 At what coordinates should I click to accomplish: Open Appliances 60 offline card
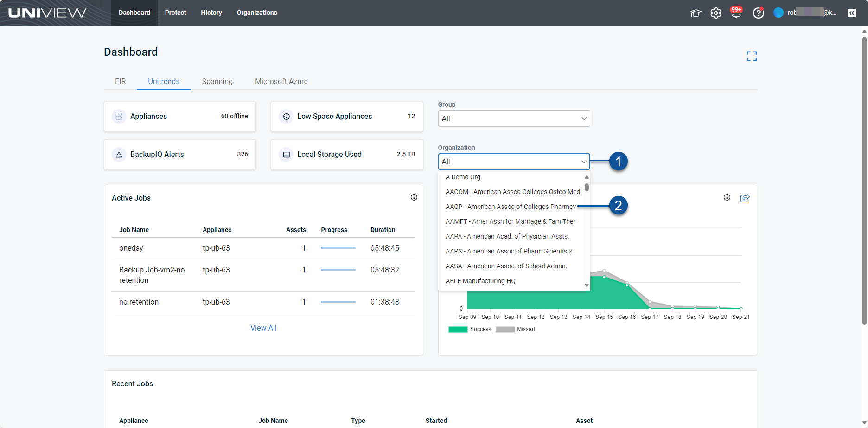click(x=180, y=117)
